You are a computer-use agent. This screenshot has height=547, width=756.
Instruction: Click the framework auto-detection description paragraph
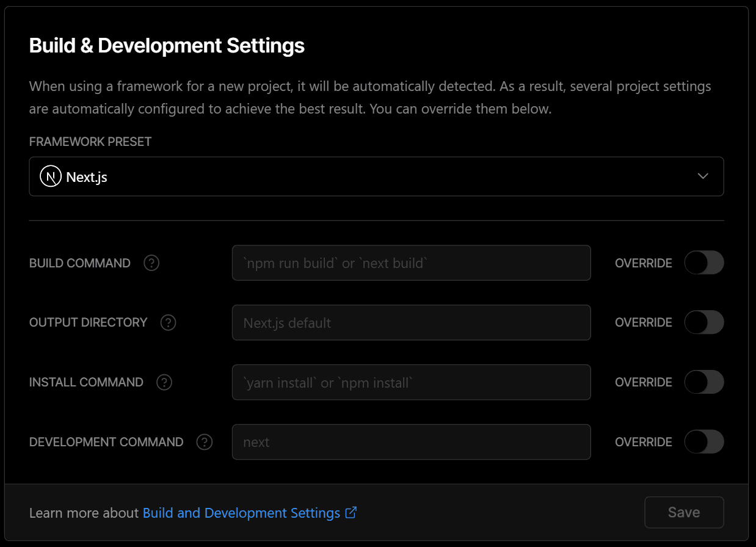pos(370,98)
